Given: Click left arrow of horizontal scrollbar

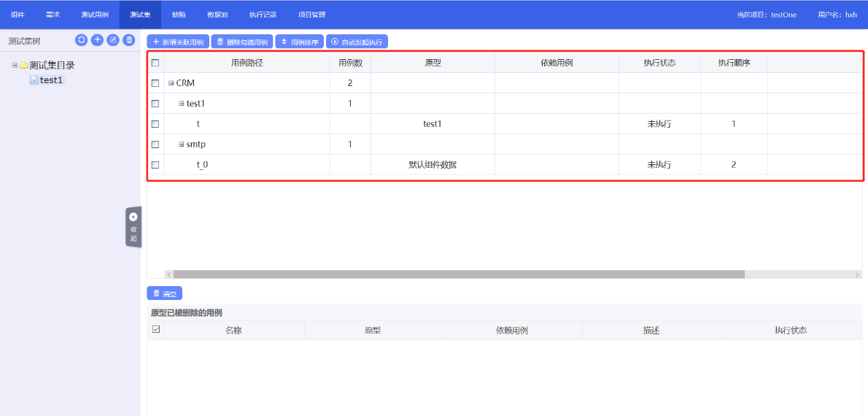Looking at the screenshot, I should [x=168, y=274].
